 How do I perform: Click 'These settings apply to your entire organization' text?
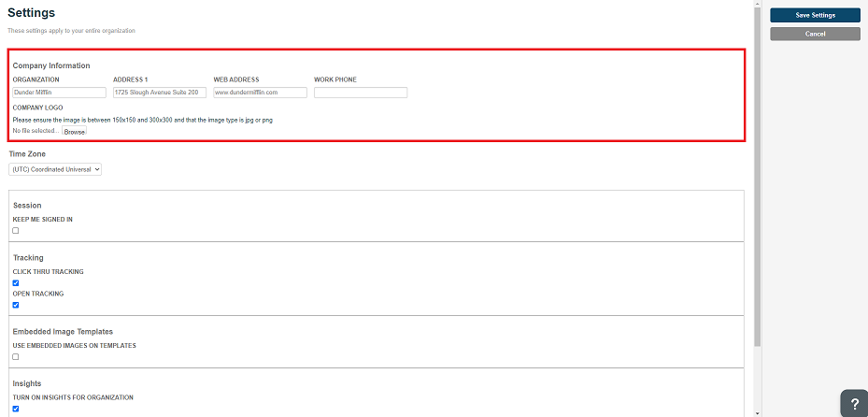pyautogui.click(x=71, y=31)
